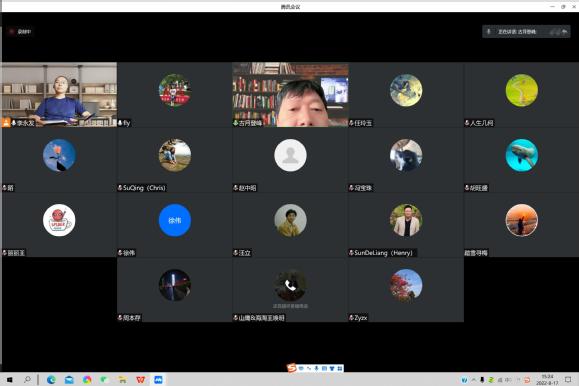Click 赵中昭's default grey person avatar
The width and height of the screenshot is (579, 386).
click(290, 155)
